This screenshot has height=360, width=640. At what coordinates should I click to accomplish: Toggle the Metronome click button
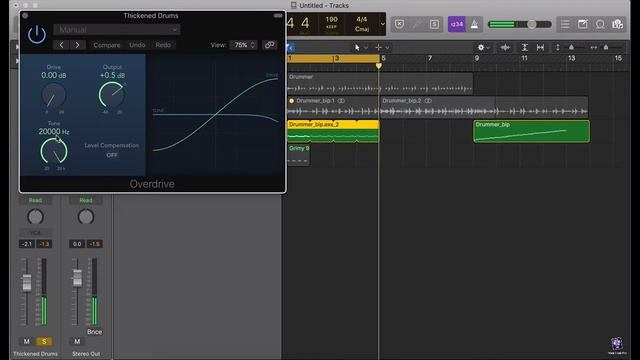(x=474, y=24)
